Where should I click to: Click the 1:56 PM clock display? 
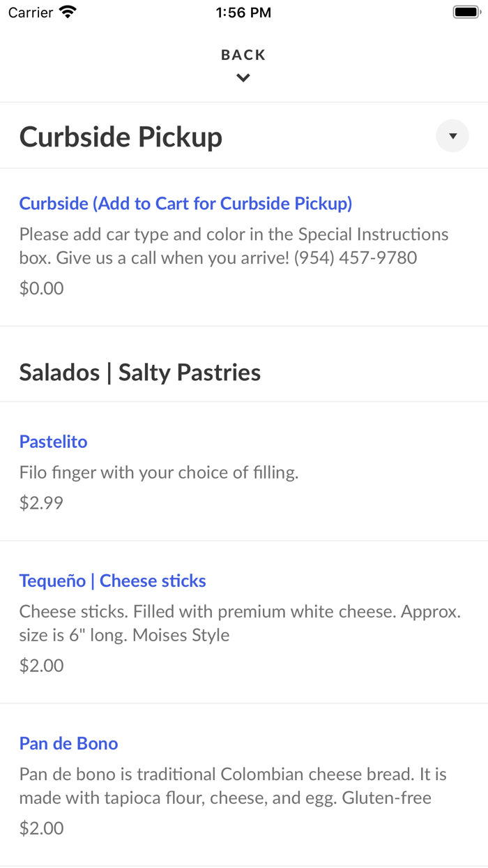pyautogui.click(x=243, y=11)
